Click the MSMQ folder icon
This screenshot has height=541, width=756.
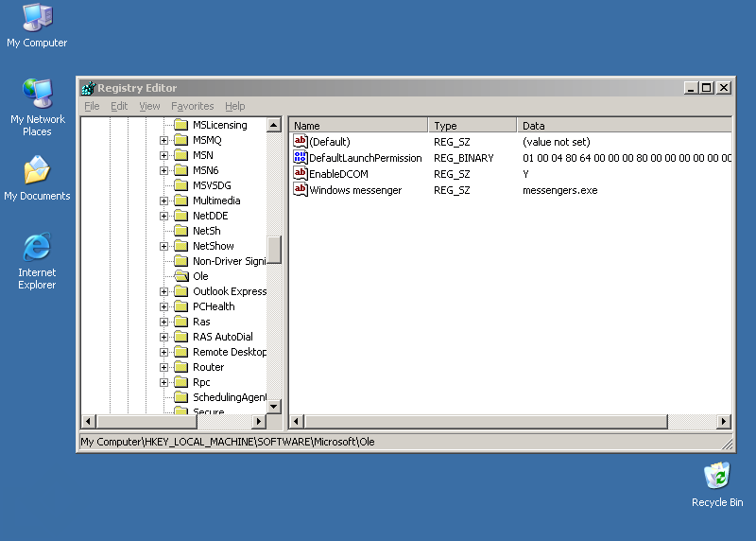(x=180, y=140)
